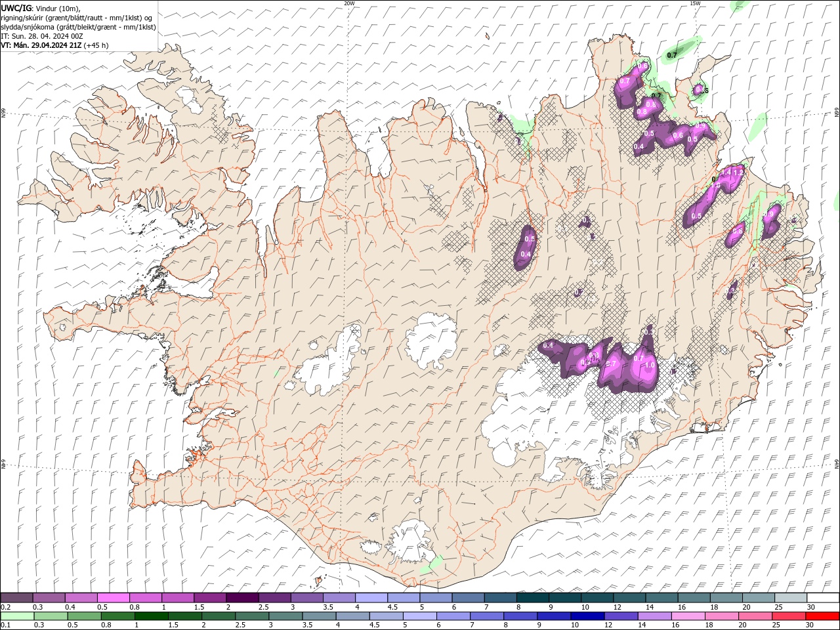Image resolution: width=840 pixels, height=630 pixels.
Task: Click the "IT: Sun. 28. 04. 2024 00Z" line
Action: tap(43, 36)
